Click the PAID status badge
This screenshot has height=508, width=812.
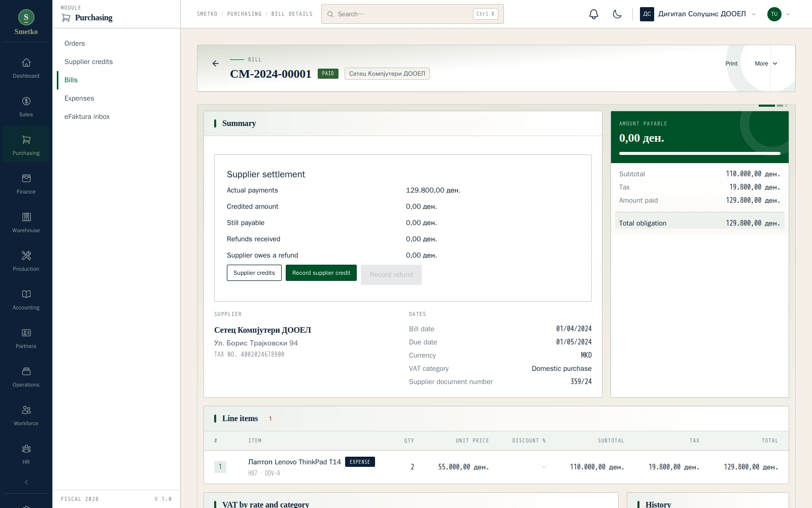coord(328,74)
